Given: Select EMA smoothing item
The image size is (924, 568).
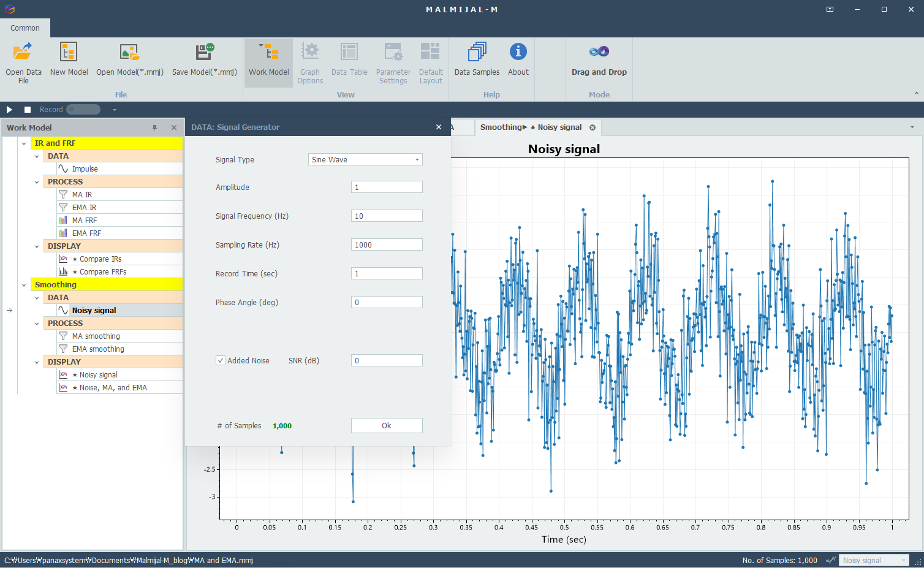Looking at the screenshot, I should (x=119, y=349).
